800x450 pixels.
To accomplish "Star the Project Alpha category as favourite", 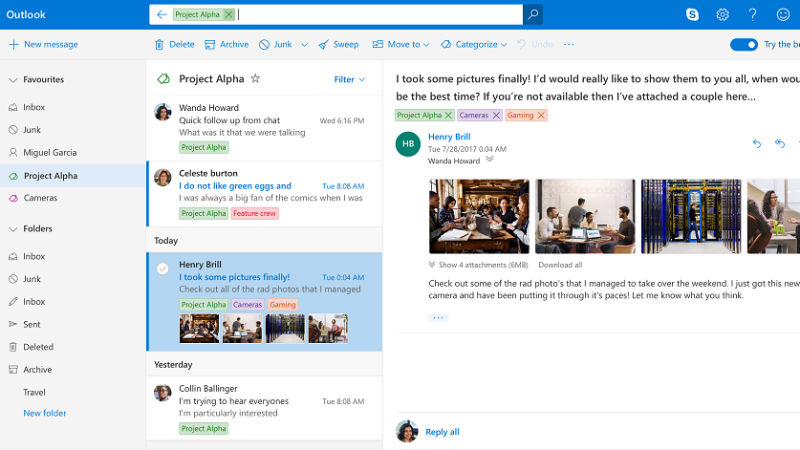I will click(x=255, y=78).
